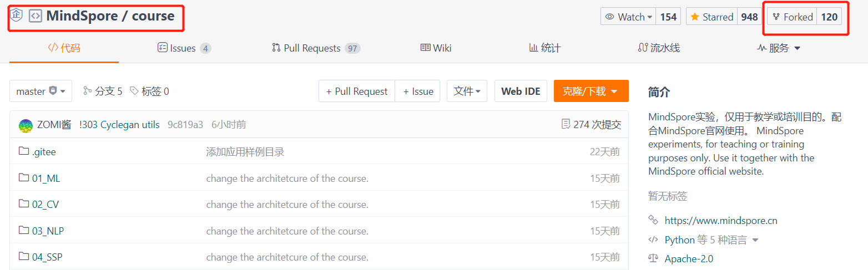
Task: Open the 04_SSP folder
Action: [x=47, y=257]
